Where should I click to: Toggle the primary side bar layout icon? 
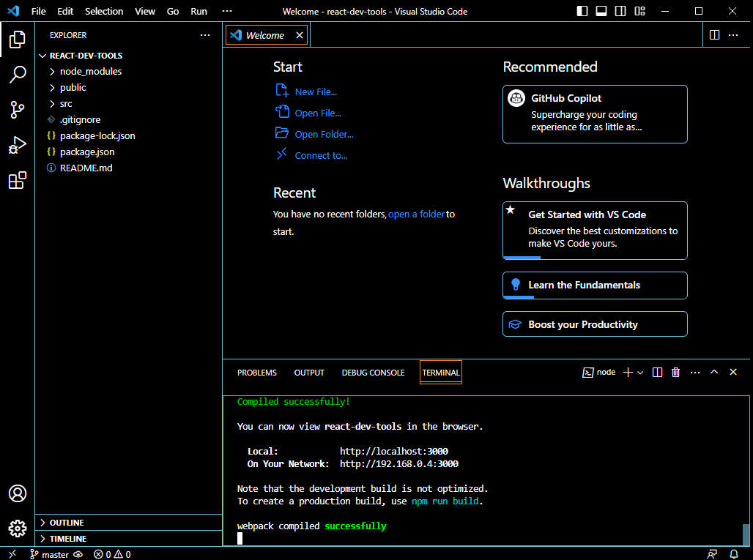point(582,11)
